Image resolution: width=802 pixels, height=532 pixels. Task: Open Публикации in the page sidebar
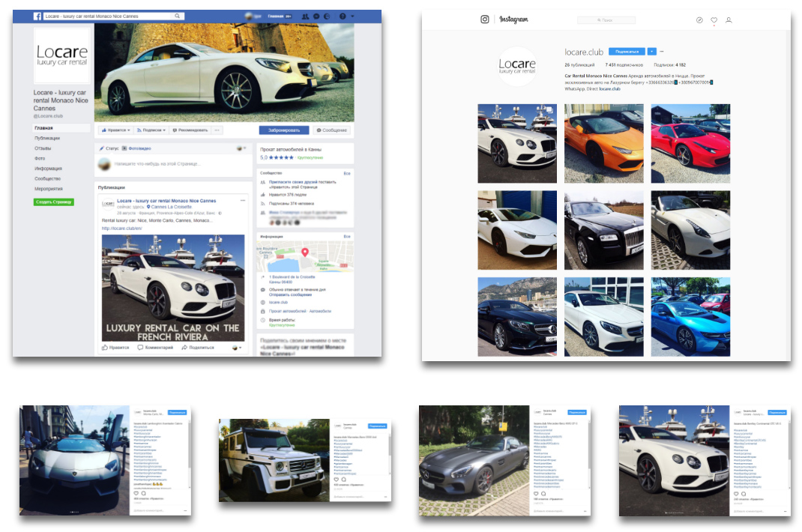[47, 138]
